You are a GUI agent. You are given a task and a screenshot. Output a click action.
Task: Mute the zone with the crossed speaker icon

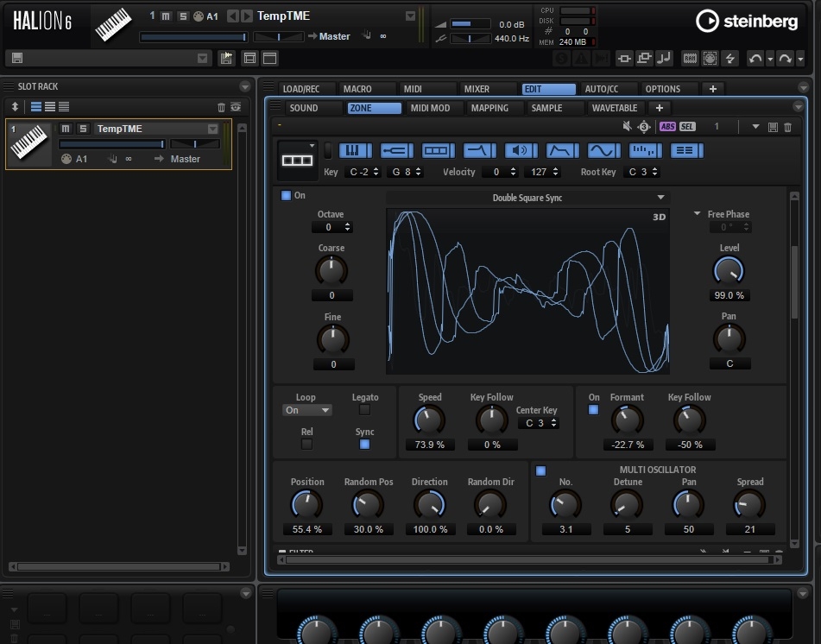tap(628, 127)
